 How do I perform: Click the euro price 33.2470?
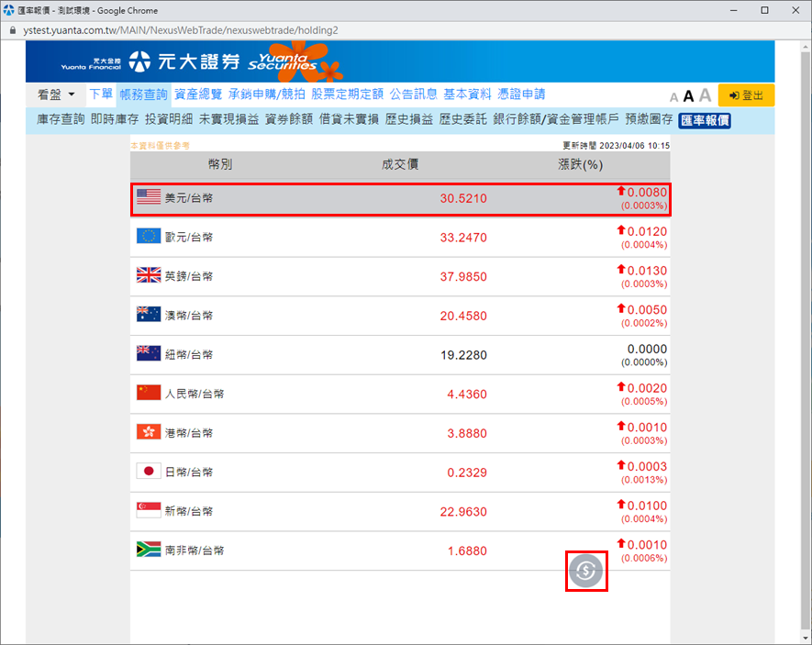click(x=463, y=238)
